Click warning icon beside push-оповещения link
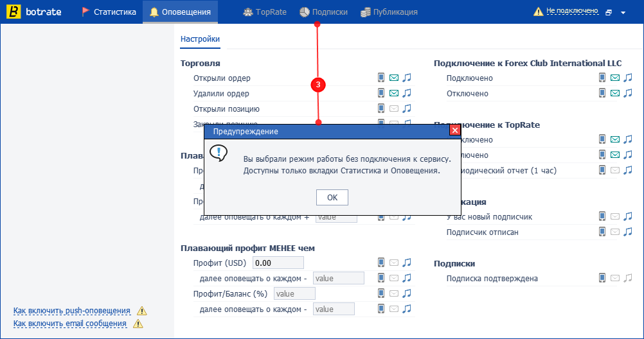 pos(141,311)
